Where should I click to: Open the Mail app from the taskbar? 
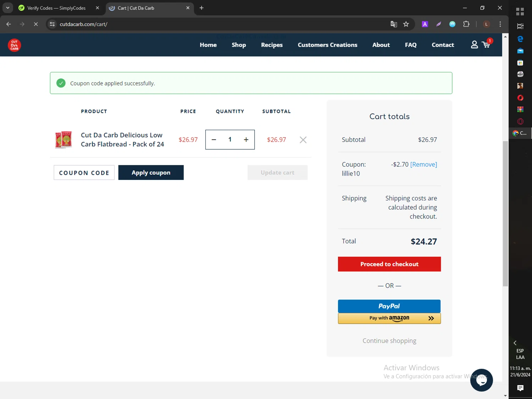[520, 51]
